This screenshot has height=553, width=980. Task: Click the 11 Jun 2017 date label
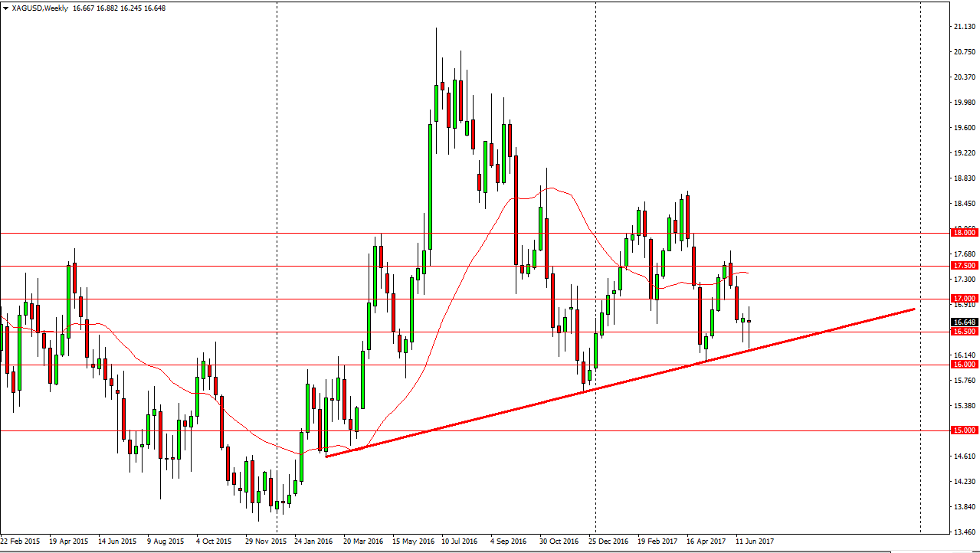[755, 541]
